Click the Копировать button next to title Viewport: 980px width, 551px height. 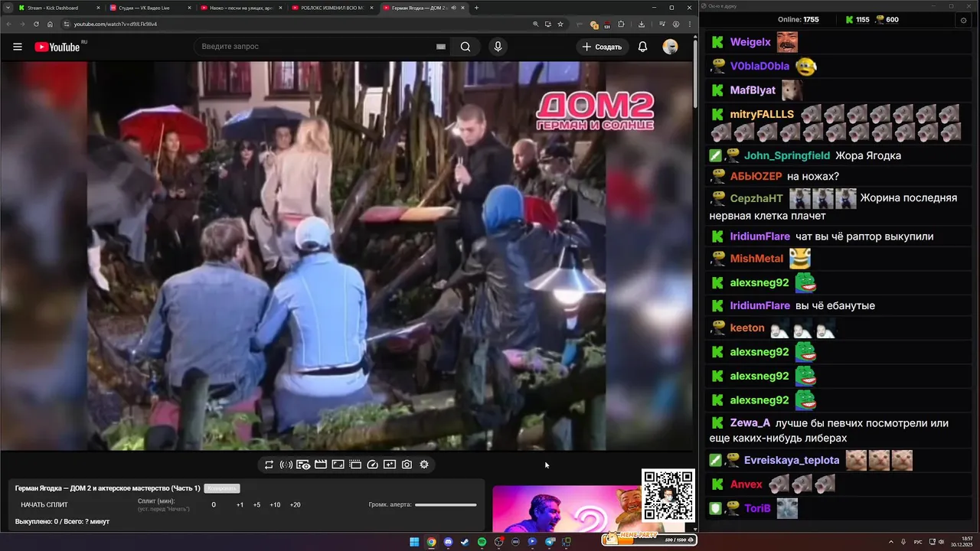click(221, 488)
